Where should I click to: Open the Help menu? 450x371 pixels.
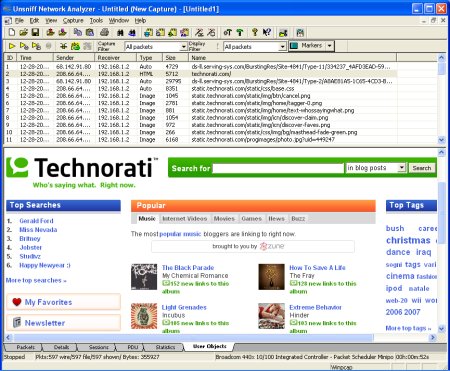(140, 21)
